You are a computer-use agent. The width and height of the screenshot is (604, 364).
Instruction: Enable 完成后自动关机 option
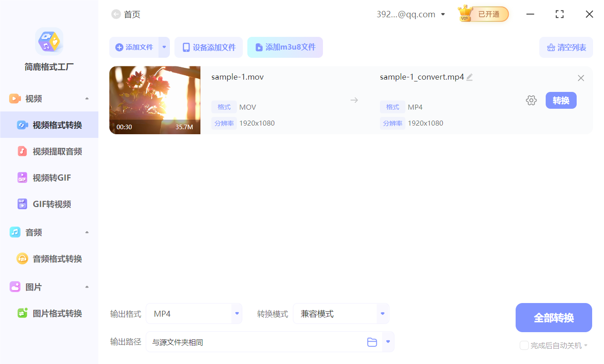pyautogui.click(x=524, y=345)
